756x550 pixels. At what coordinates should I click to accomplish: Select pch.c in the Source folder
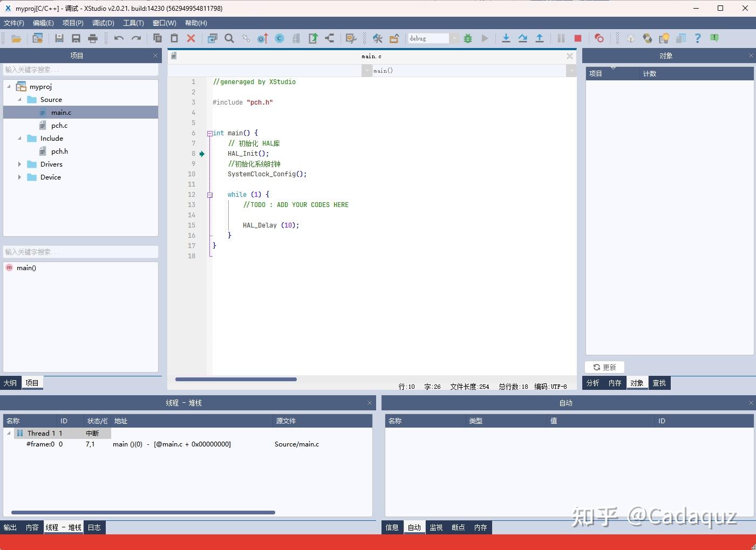[x=59, y=125]
